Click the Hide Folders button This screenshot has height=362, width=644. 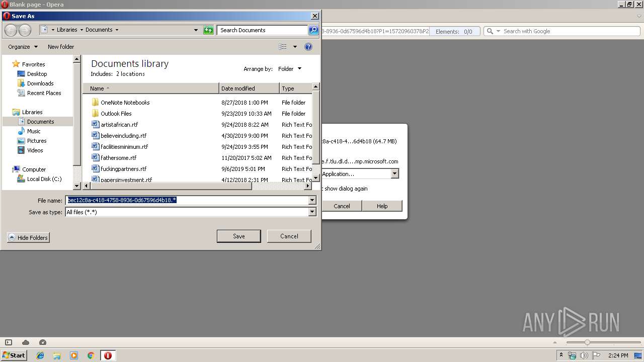pyautogui.click(x=29, y=238)
